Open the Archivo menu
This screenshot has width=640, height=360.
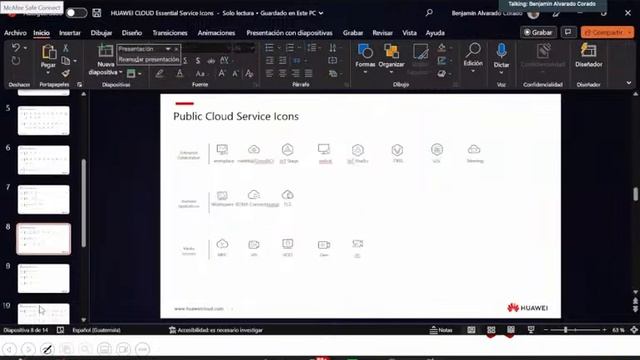pyautogui.click(x=15, y=33)
